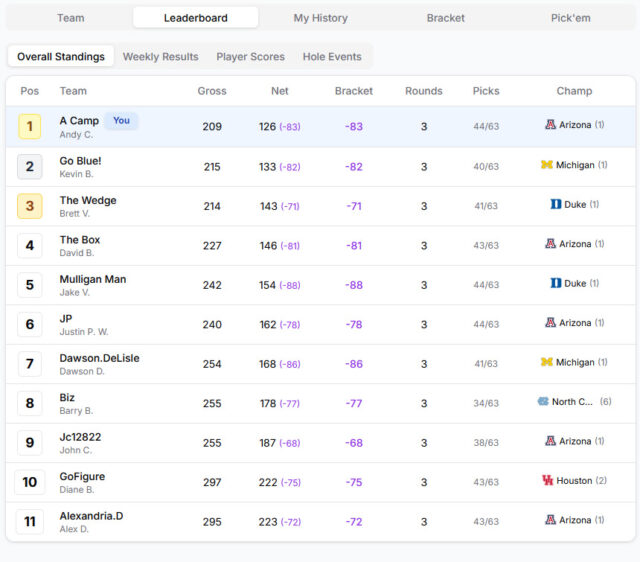Open 'Jc12822' team name
The height and width of the screenshot is (562, 640).
click(x=80, y=437)
